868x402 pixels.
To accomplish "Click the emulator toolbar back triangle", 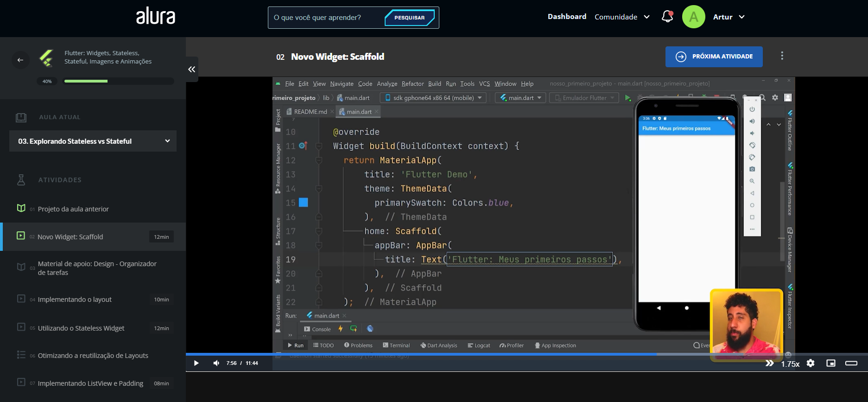I will point(752,193).
